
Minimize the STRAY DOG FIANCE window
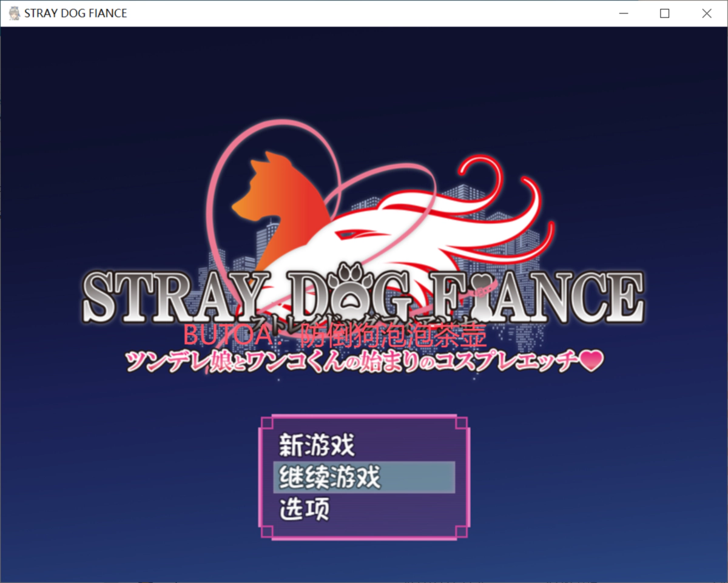click(x=623, y=13)
